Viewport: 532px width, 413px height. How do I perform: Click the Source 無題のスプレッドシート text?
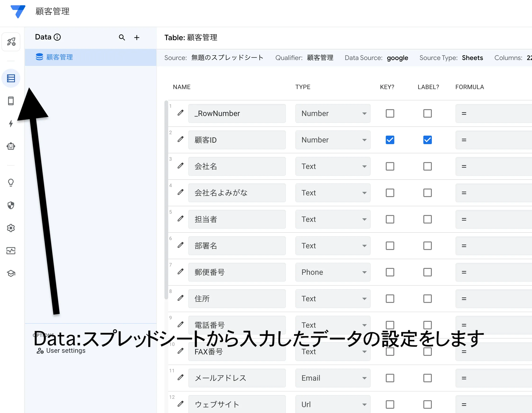point(227,58)
